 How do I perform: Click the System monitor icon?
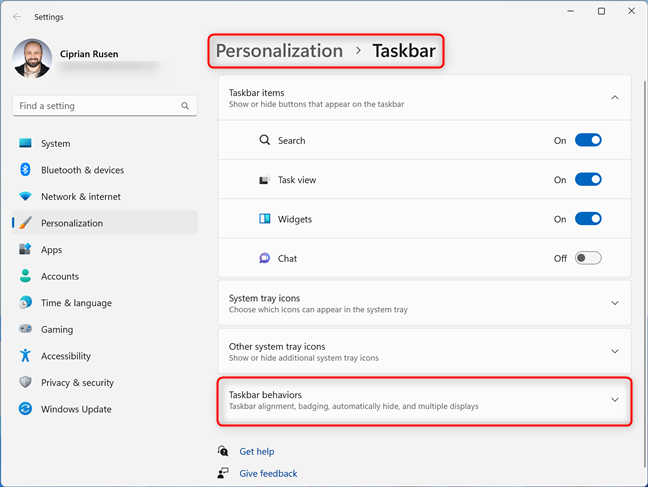(25, 143)
